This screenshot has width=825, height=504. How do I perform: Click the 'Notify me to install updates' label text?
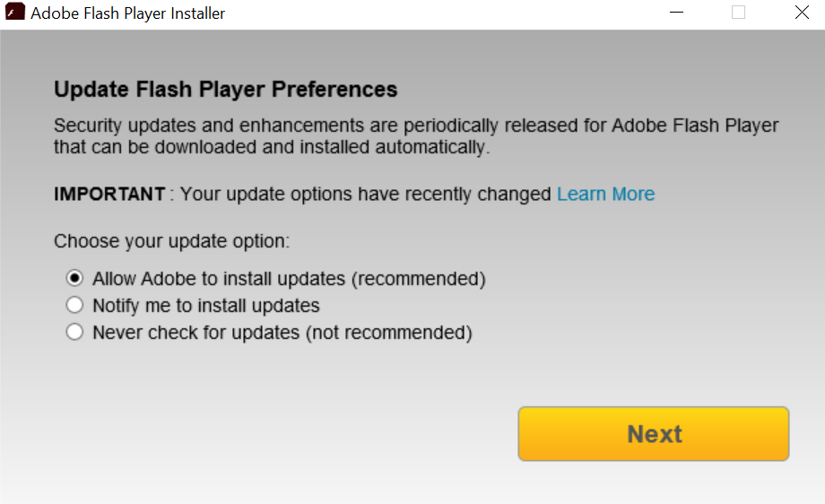206,306
